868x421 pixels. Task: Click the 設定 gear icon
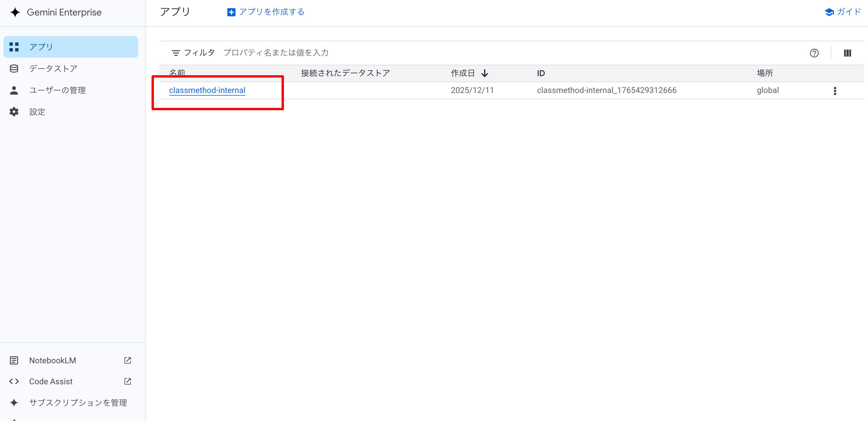pyautogui.click(x=14, y=112)
